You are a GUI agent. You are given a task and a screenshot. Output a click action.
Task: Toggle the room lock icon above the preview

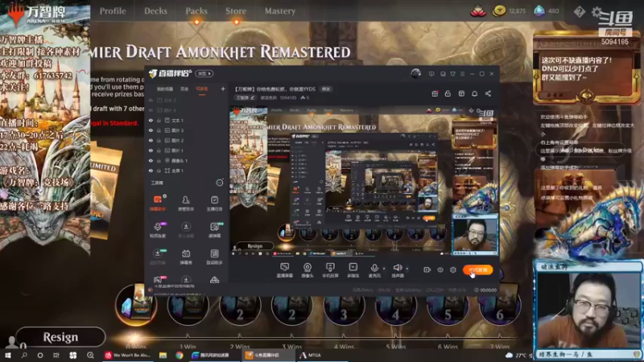pyautogui.click(x=448, y=93)
